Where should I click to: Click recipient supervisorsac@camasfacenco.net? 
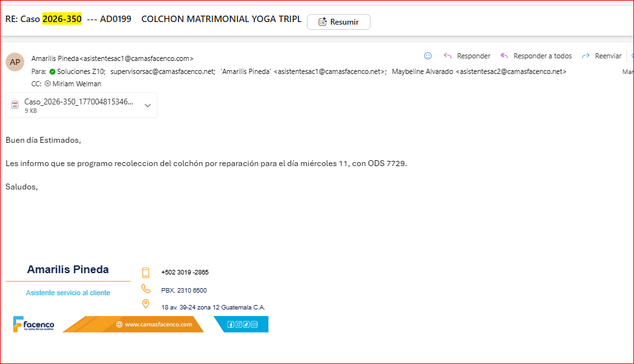[162, 71]
